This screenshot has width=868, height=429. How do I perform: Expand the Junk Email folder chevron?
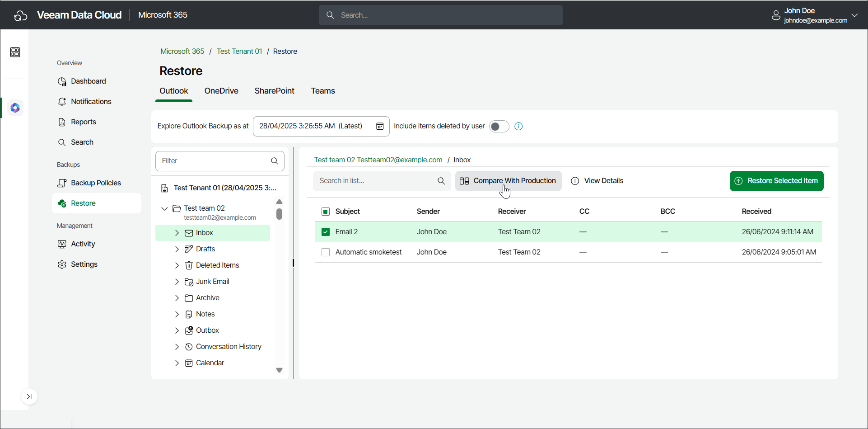coord(177,282)
